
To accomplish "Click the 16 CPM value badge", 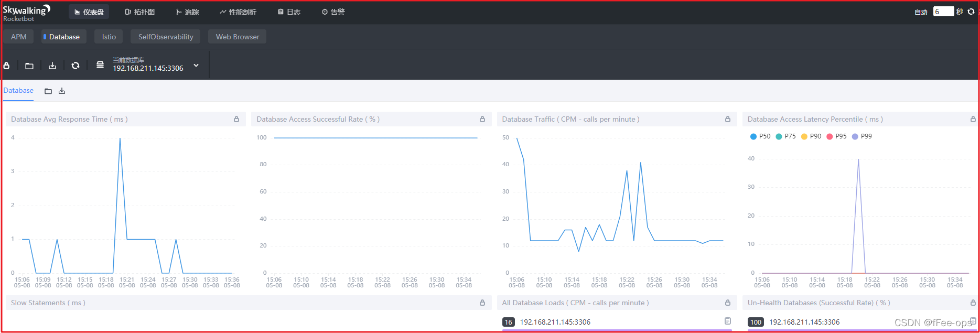I will (x=509, y=322).
